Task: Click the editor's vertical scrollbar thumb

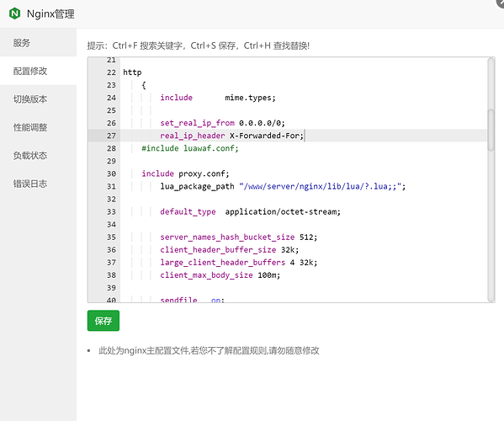Action: pos(491,130)
